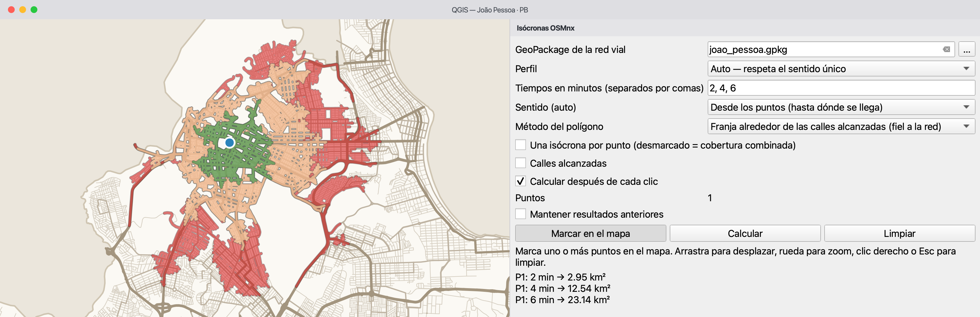This screenshot has width=980, height=317.
Task: Focus the "Tiempos en minutos" field
Action: pyautogui.click(x=841, y=88)
